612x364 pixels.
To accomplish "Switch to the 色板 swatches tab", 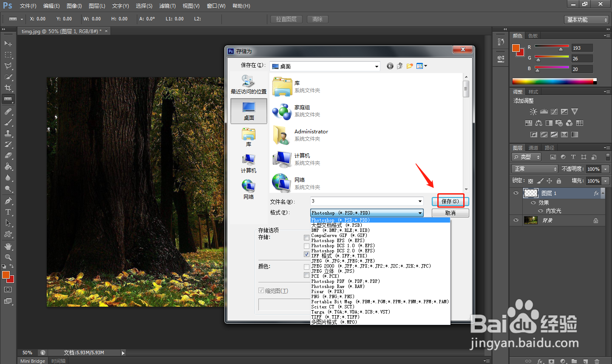I will pos(533,36).
